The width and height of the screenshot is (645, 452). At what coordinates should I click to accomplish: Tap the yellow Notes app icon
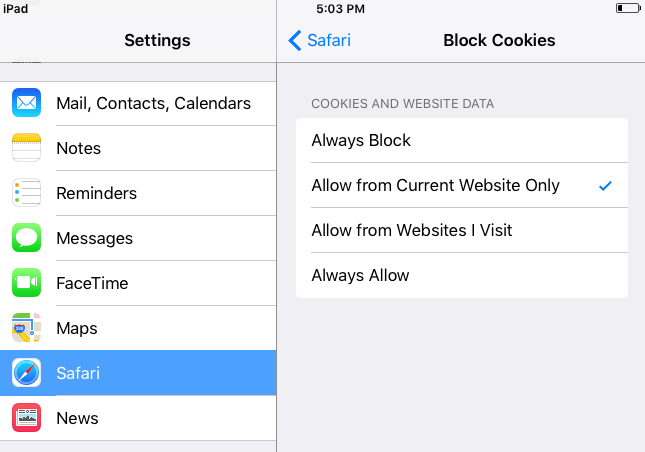pos(26,148)
